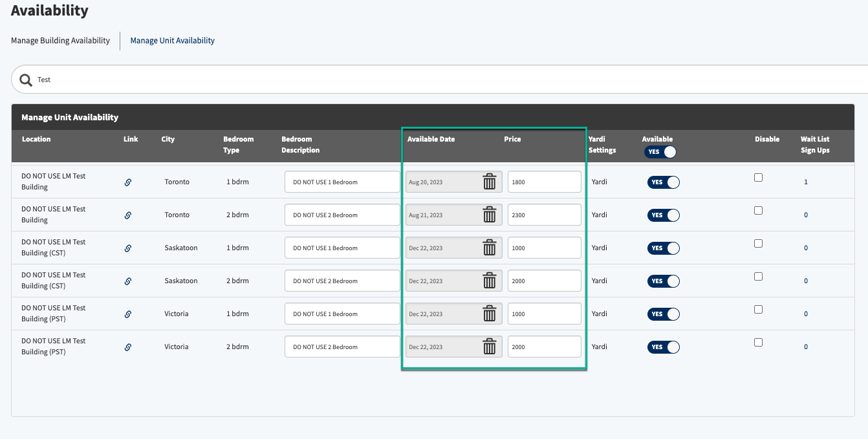
Task: Clear date via trash icon, Saskatoon 2 bdrm
Action: (490, 281)
